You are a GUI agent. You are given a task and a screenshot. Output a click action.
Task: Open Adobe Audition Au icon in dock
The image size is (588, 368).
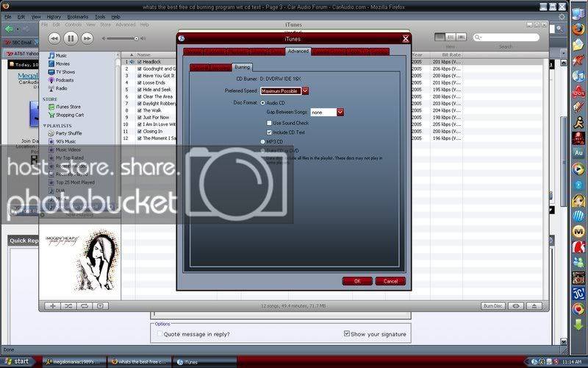[578, 153]
